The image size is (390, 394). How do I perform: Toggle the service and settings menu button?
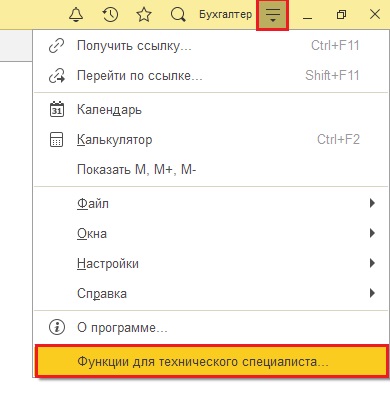coord(272,15)
